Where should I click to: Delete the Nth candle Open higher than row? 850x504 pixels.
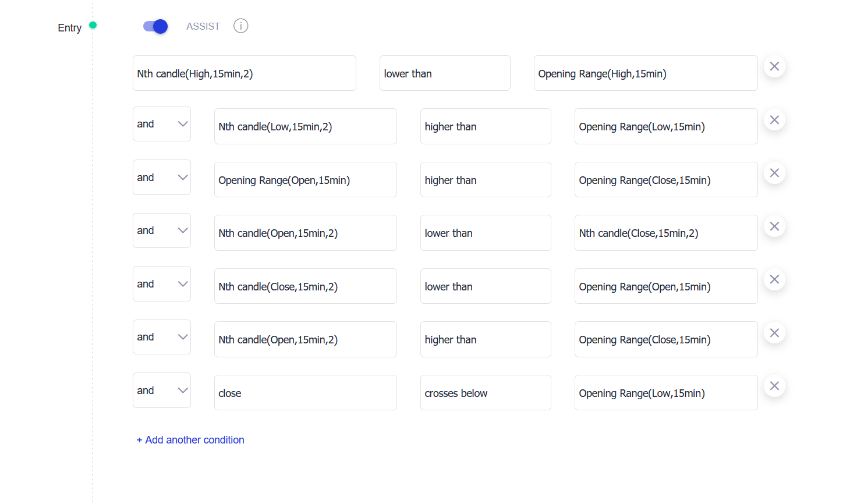click(x=774, y=333)
